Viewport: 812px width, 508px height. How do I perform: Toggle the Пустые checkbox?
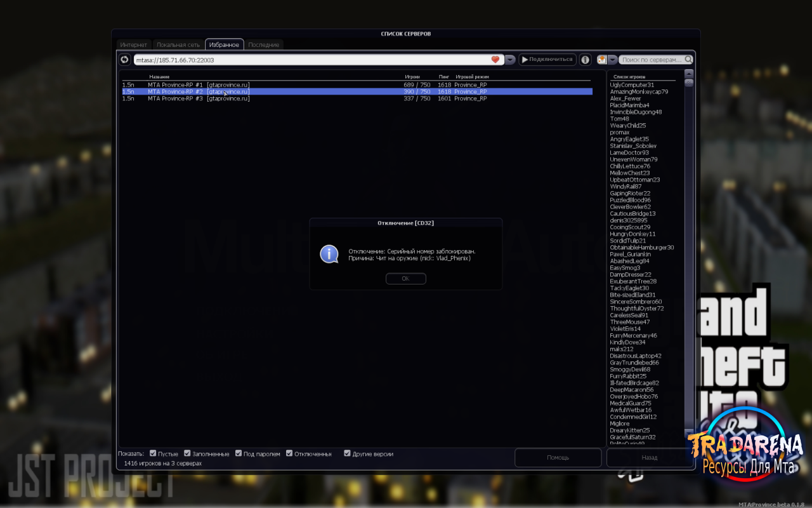[x=152, y=453]
